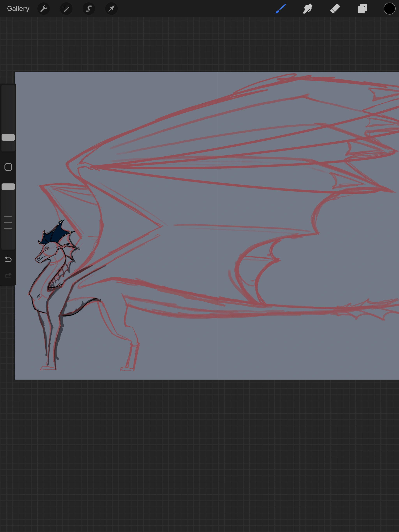Activate the Paint brush tool
The height and width of the screenshot is (532, 399).
click(x=281, y=9)
